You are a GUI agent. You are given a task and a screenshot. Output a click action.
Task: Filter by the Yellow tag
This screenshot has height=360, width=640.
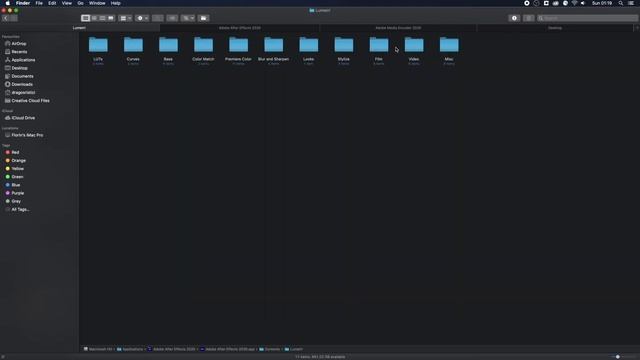(x=18, y=169)
